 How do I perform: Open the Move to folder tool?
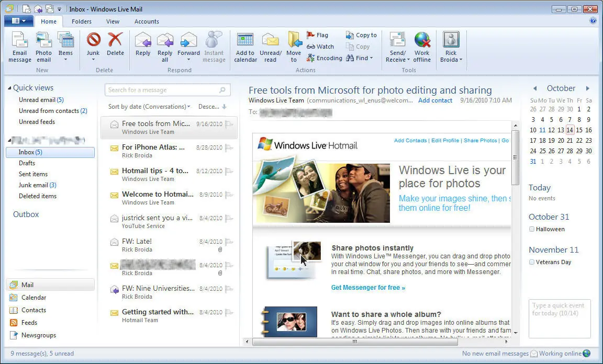pyautogui.click(x=294, y=47)
